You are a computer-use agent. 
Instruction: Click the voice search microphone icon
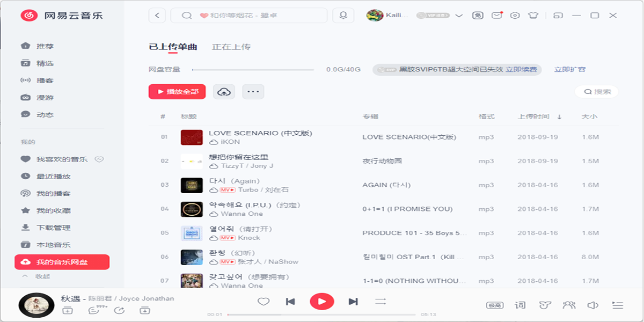click(343, 16)
